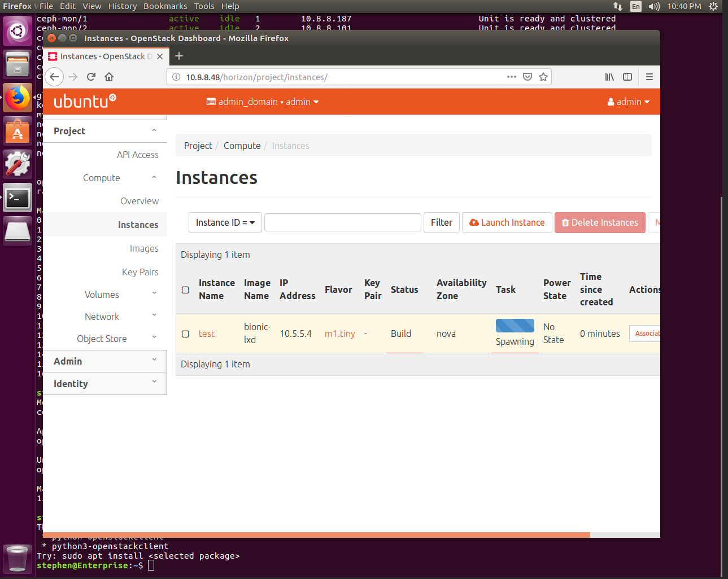Open the Bookmarks menu

point(165,6)
